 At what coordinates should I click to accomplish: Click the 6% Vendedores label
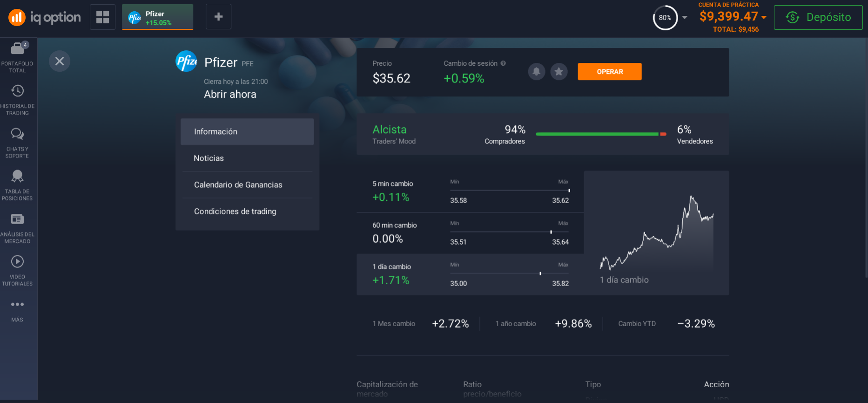click(x=695, y=135)
